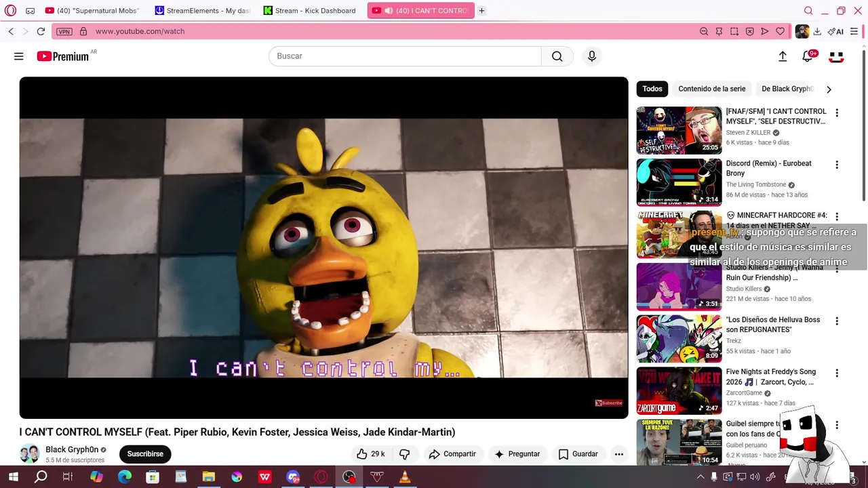View site security padlock info
The height and width of the screenshot is (488, 868).
pos(83,31)
